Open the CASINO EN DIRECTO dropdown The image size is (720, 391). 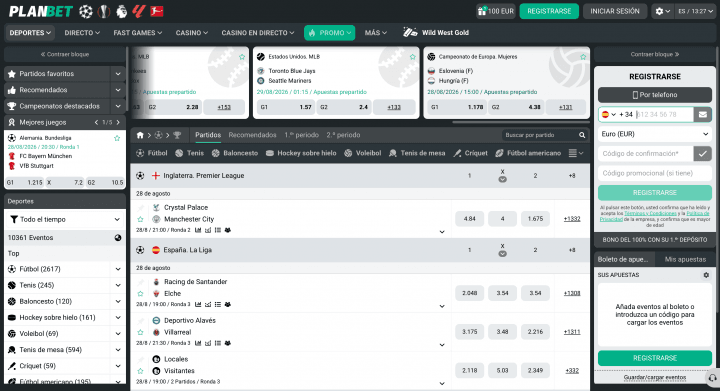[258, 33]
